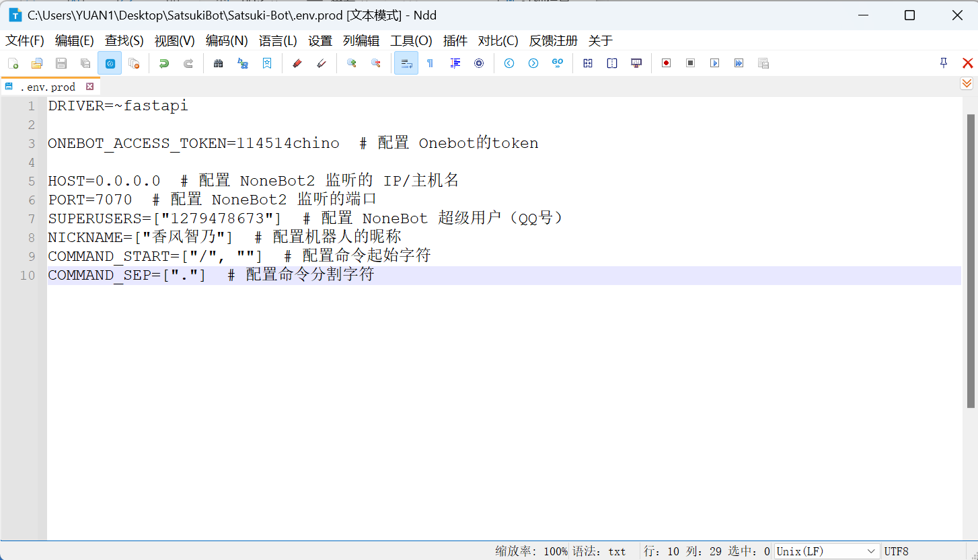Click the Save file floppy icon
The image size is (978, 560).
point(61,63)
